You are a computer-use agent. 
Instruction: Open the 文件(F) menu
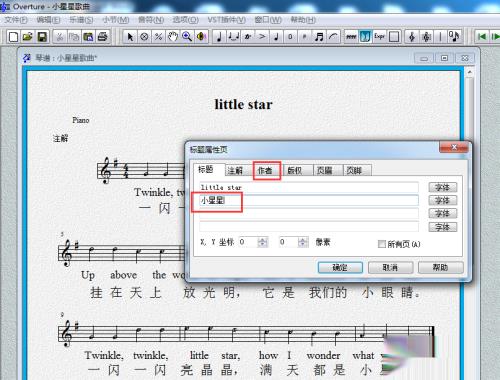15,20
